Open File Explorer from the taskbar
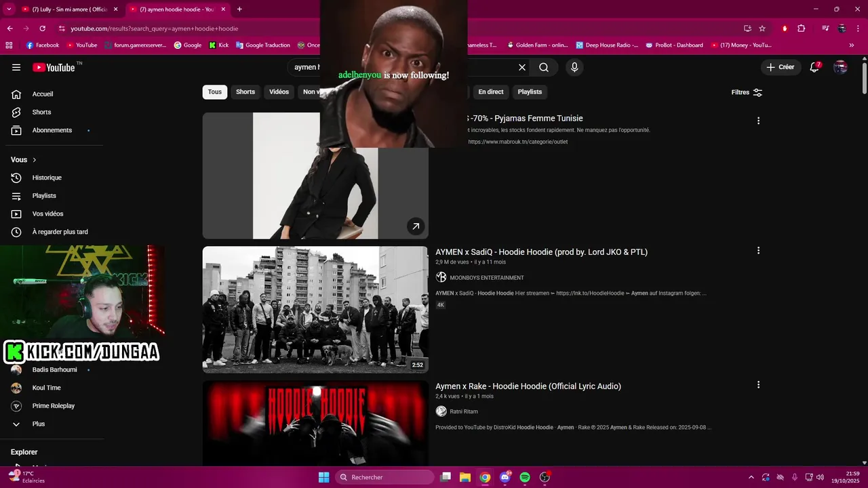Viewport: 868px width, 488px height. (465, 477)
